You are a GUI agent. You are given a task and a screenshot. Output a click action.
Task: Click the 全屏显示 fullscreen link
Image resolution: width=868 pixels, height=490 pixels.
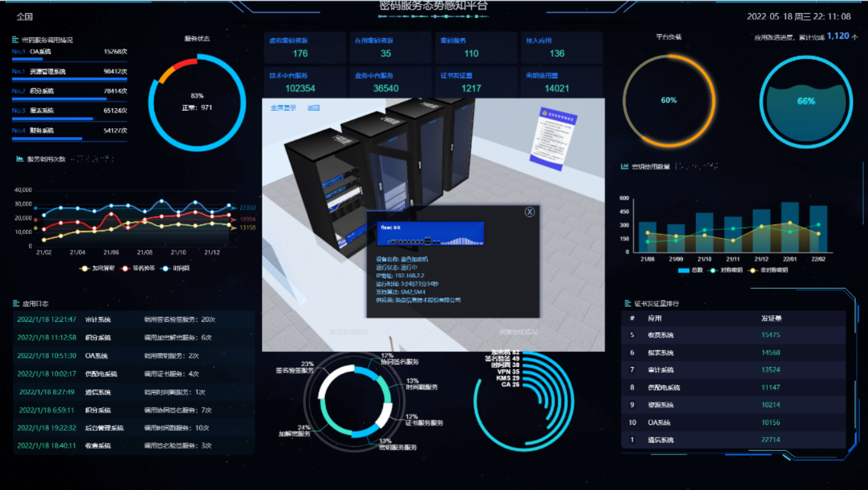pos(283,108)
